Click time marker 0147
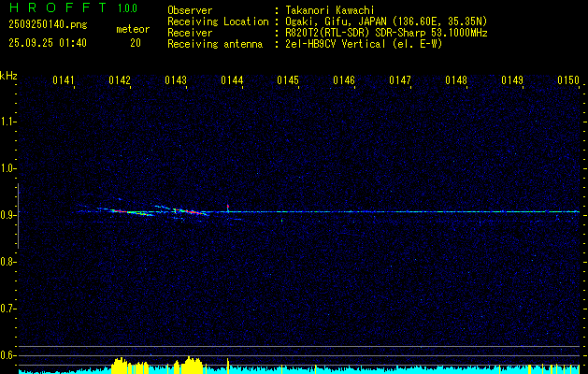 click(400, 80)
